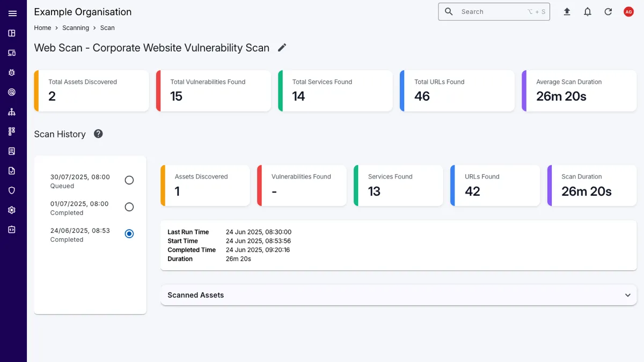Go to Home breadcrumb

42,28
